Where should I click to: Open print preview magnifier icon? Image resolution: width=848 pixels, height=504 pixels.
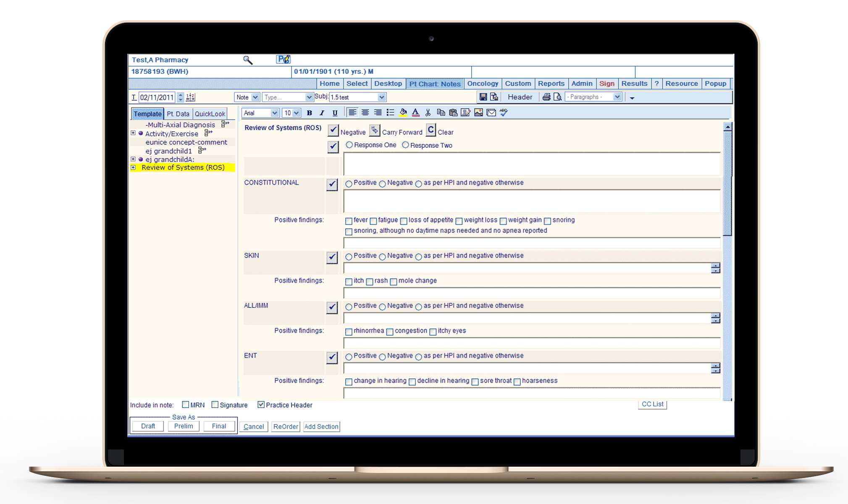[x=558, y=97]
